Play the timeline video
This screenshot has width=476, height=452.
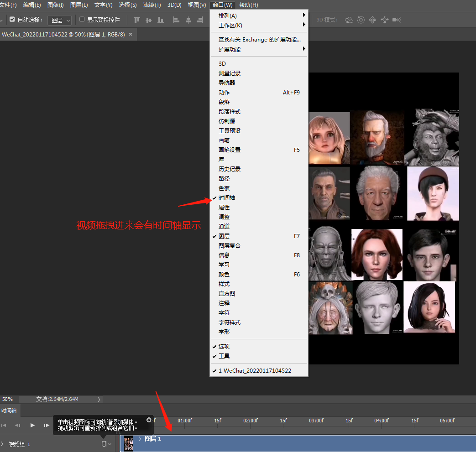click(x=32, y=425)
